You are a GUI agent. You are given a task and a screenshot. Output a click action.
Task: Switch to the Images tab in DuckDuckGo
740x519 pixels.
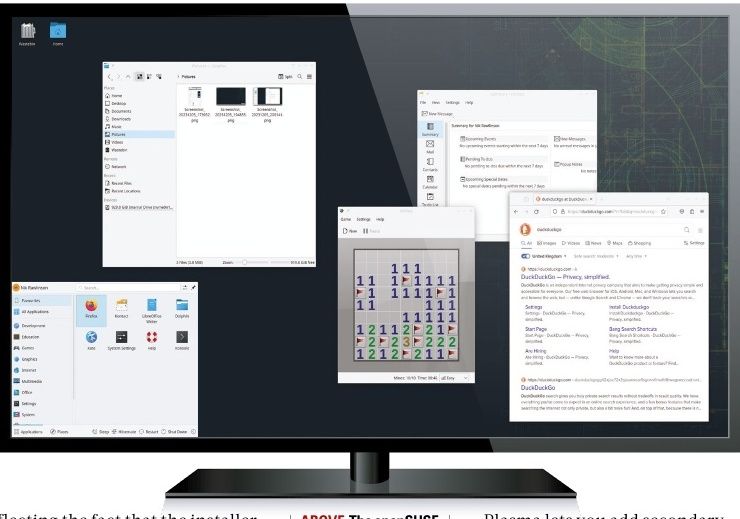(547, 243)
